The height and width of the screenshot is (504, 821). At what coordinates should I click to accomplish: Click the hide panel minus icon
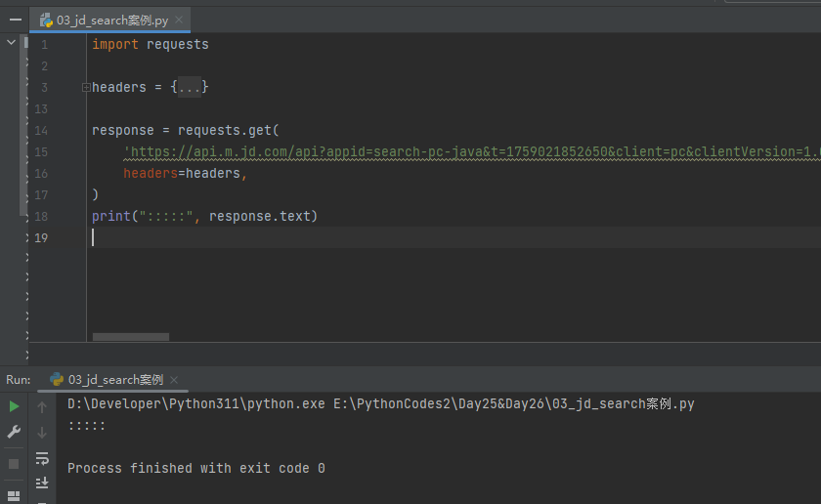16,20
